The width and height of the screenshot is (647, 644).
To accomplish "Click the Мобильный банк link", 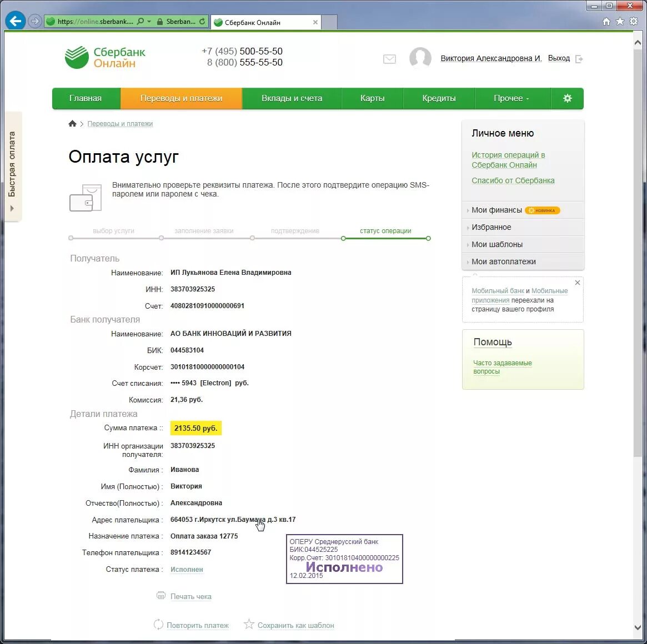I will (x=498, y=291).
